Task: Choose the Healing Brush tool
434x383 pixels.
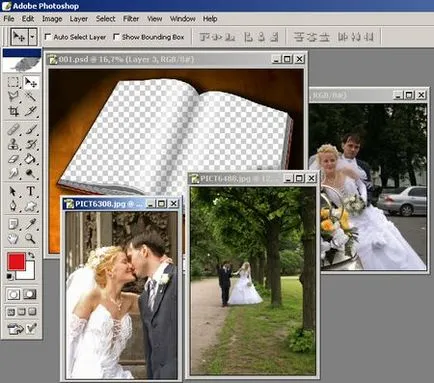Action: click(13, 129)
